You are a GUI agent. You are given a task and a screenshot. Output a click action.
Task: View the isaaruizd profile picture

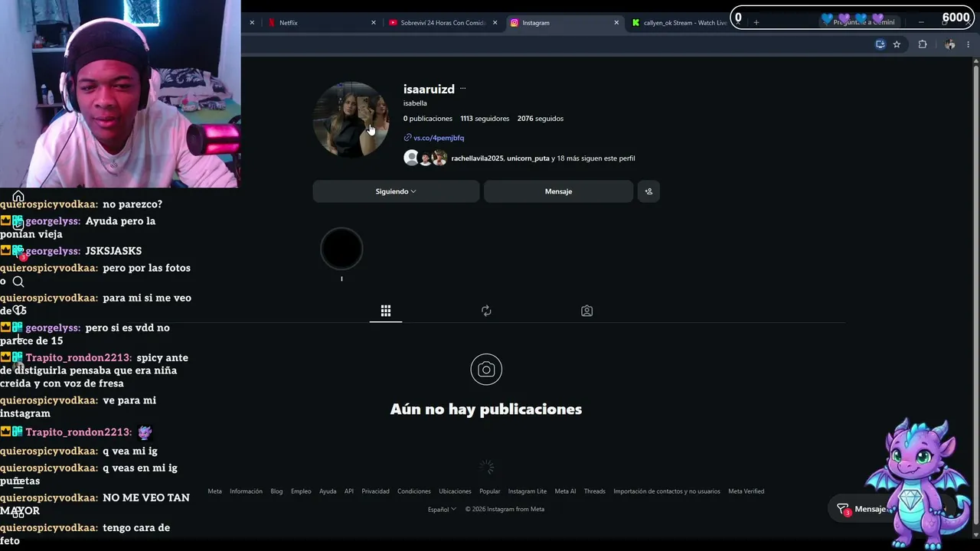(x=351, y=119)
